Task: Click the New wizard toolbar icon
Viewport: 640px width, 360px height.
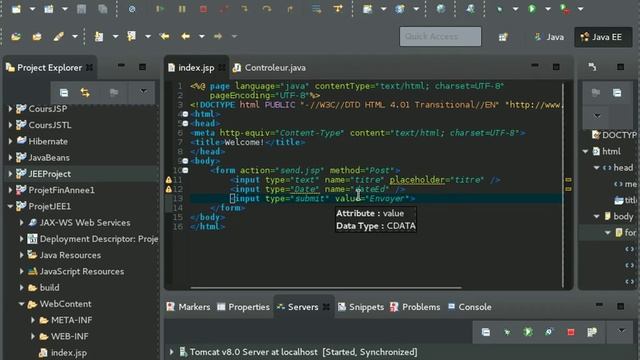Action: click(x=16, y=9)
